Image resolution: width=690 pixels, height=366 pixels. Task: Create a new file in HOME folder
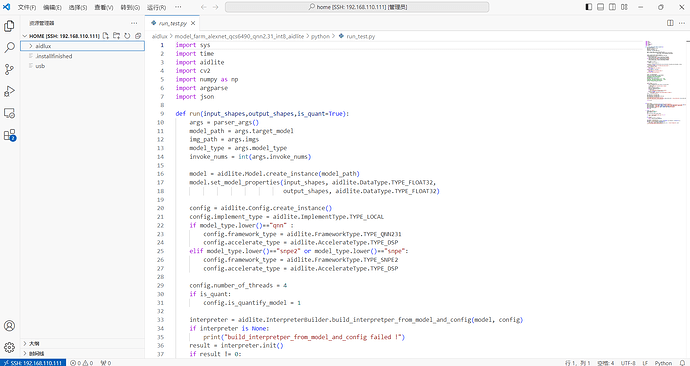106,36
